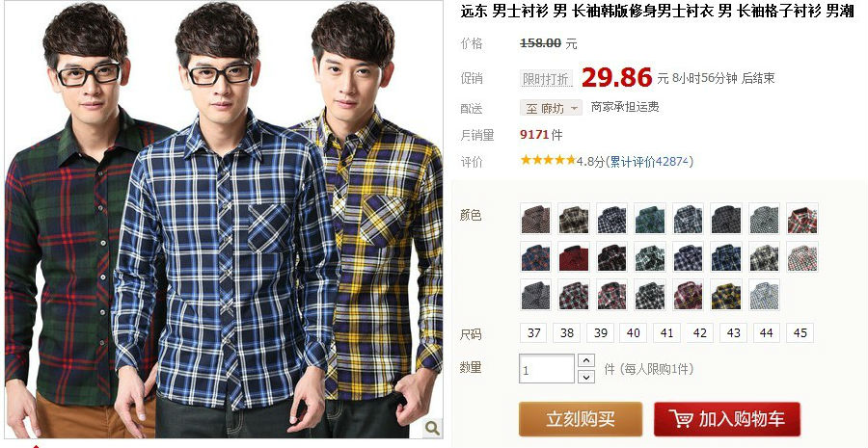
Task: Select the brown shirt color swatch
Action: point(535,219)
